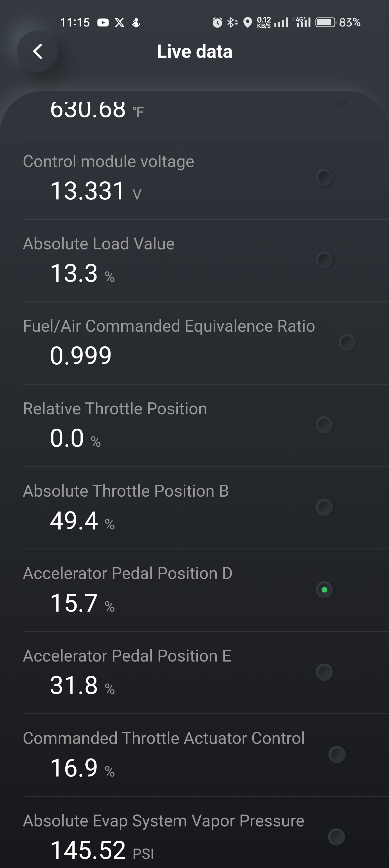Image resolution: width=389 pixels, height=868 pixels.
Task: Enable Absolute Evap System Vapor Pressure radio
Action: 336,837
